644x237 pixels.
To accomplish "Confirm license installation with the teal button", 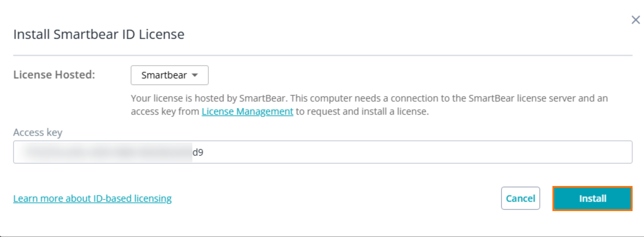I will pyautogui.click(x=592, y=199).
